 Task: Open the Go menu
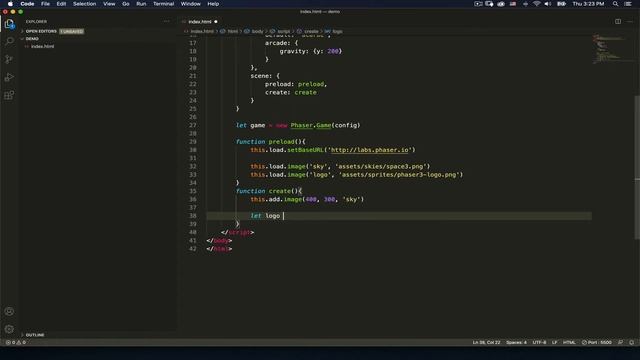pyautogui.click(x=126, y=4)
